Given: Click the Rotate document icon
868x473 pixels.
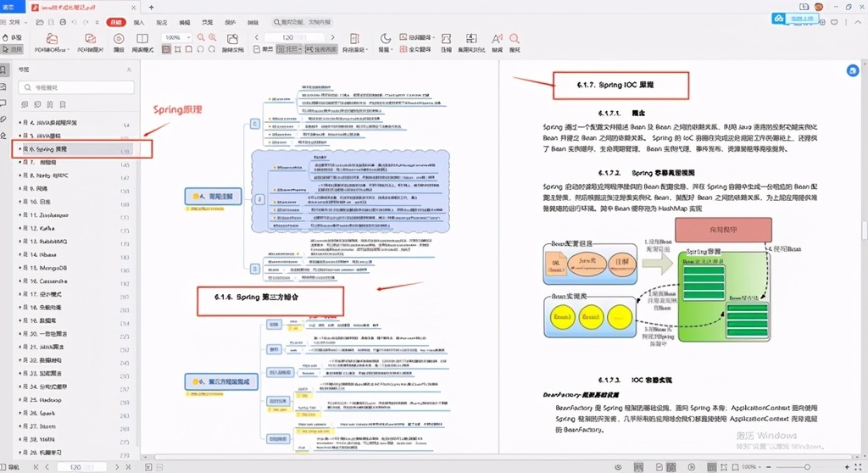Looking at the screenshot, I should 232,42.
